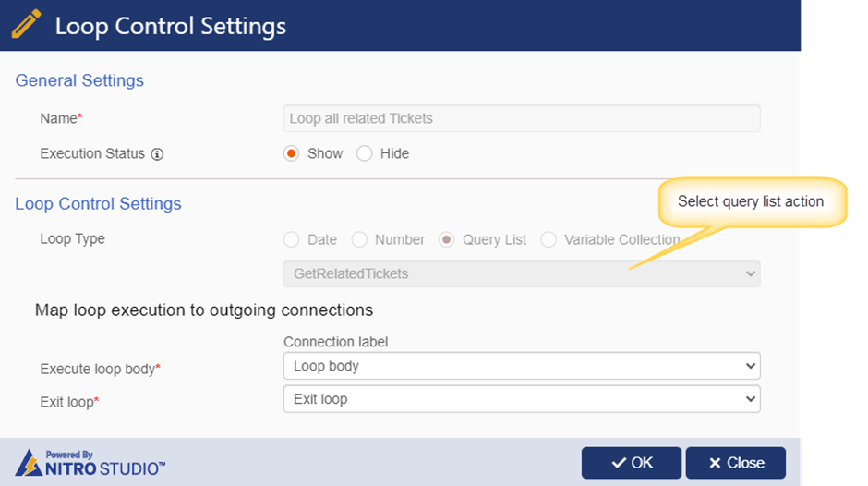The width and height of the screenshot is (868, 486).
Task: Choose Variable Collection loop type
Action: 549,239
